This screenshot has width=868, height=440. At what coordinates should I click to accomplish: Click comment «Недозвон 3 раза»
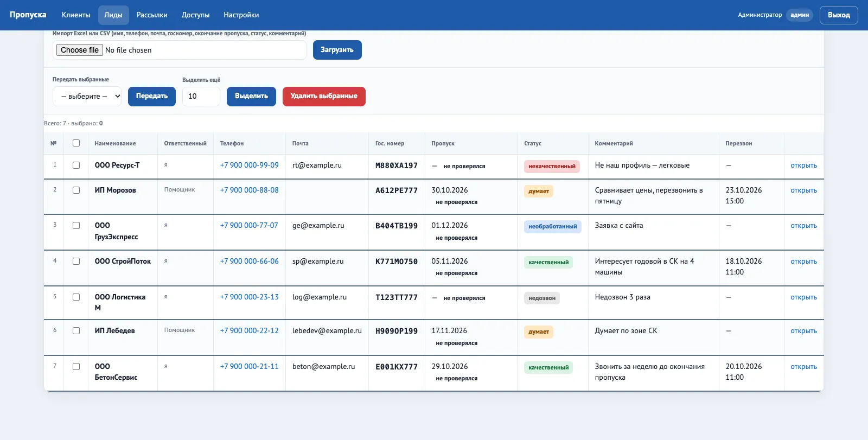point(622,297)
